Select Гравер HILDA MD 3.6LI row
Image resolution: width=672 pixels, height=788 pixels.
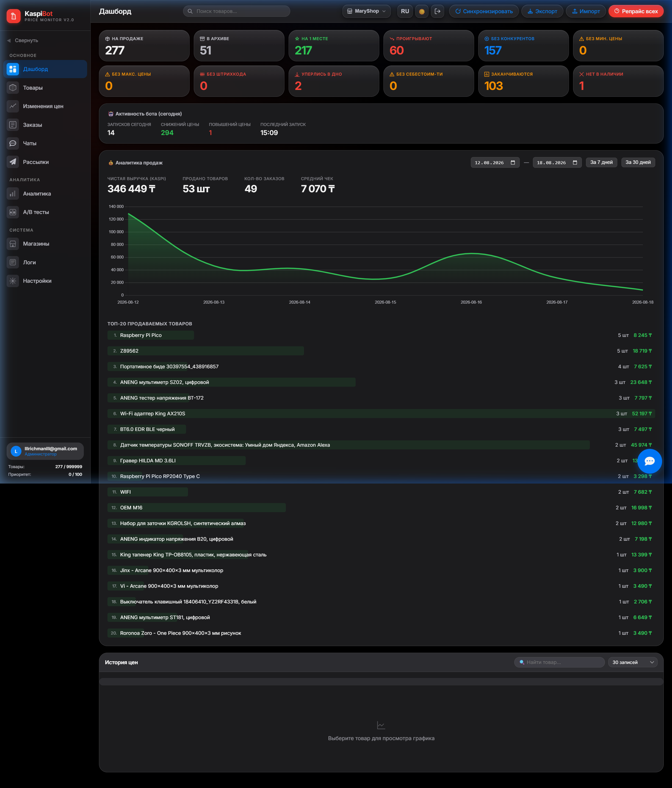[381, 460]
